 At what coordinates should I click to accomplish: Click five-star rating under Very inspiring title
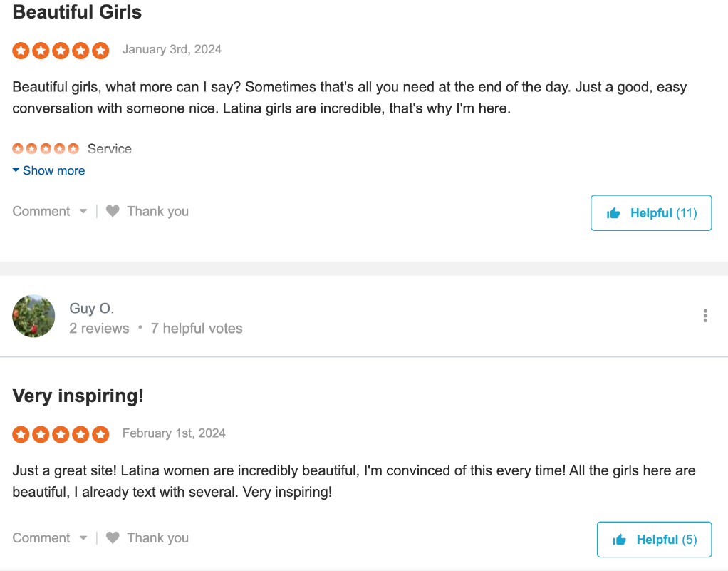61,433
